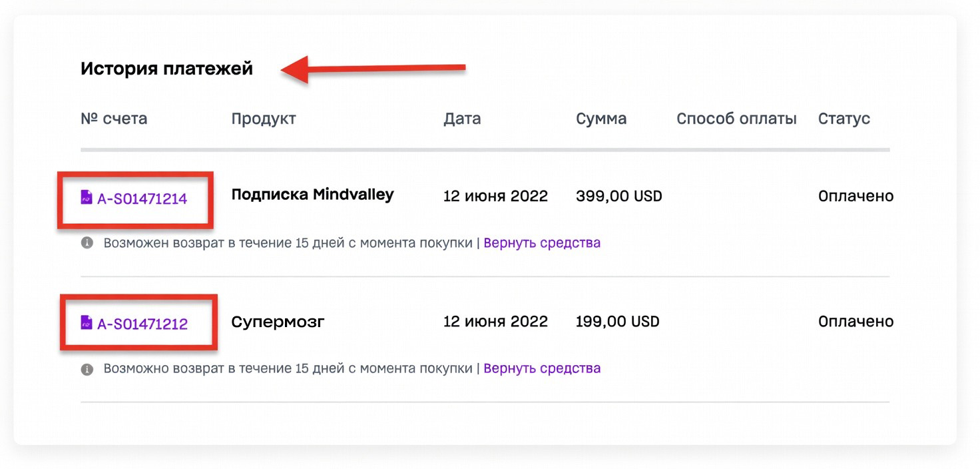Click the PDF icon beside invoice A-S01471212
Viewport: 980px width, 469px height.
click(x=87, y=323)
